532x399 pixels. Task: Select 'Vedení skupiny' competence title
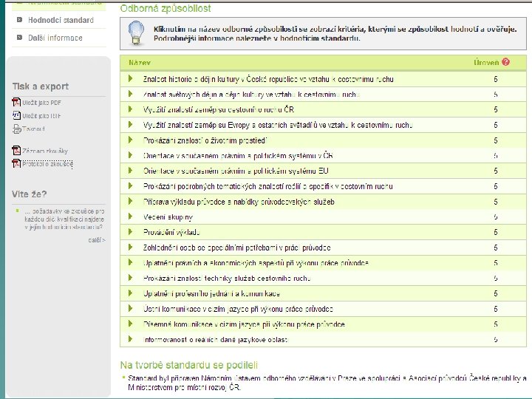[168, 217]
